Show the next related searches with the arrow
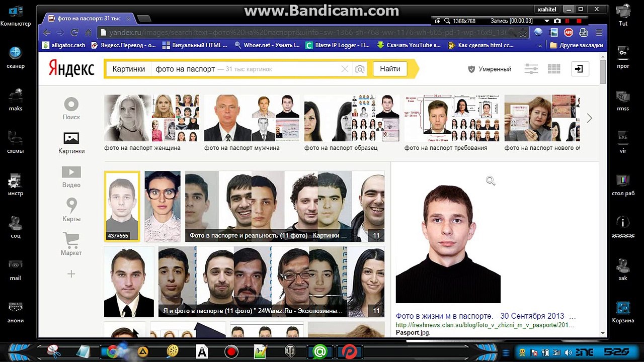Viewport: 644px width, 362px height. (x=589, y=119)
